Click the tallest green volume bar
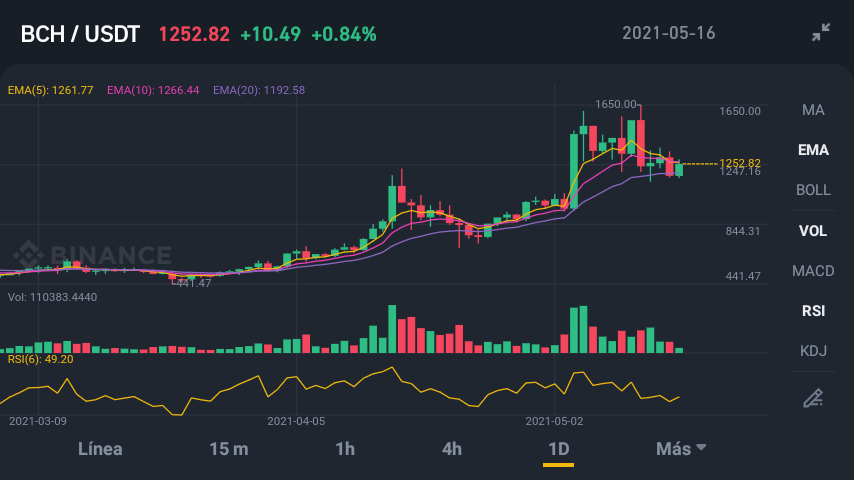Screen dimensions: 854x480 (x=392, y=329)
